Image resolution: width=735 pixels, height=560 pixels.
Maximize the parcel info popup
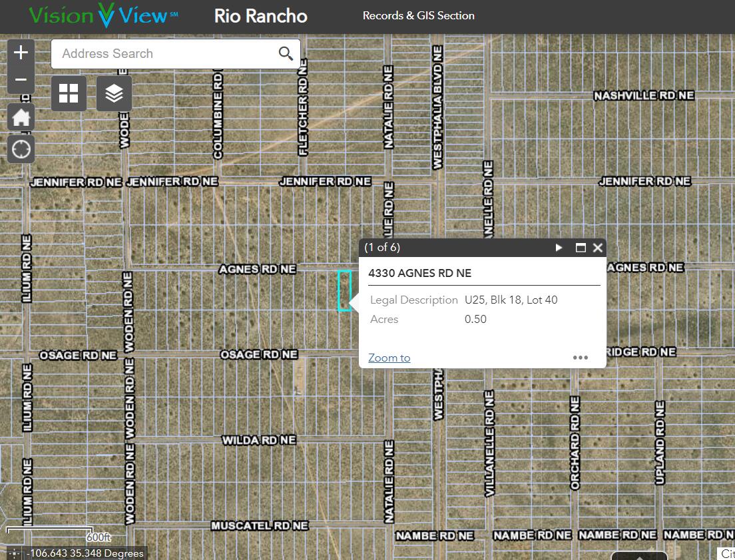(x=581, y=248)
